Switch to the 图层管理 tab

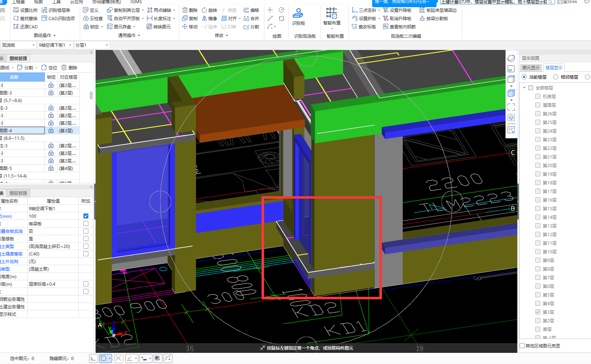18,193
